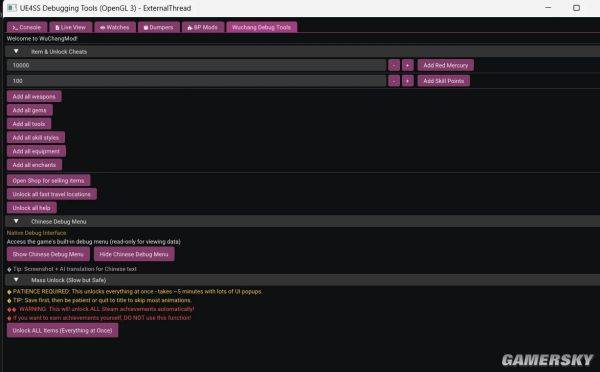Open the Watches tab
Image resolution: width=600 pixels, height=372 pixels.
pyautogui.click(x=115, y=28)
